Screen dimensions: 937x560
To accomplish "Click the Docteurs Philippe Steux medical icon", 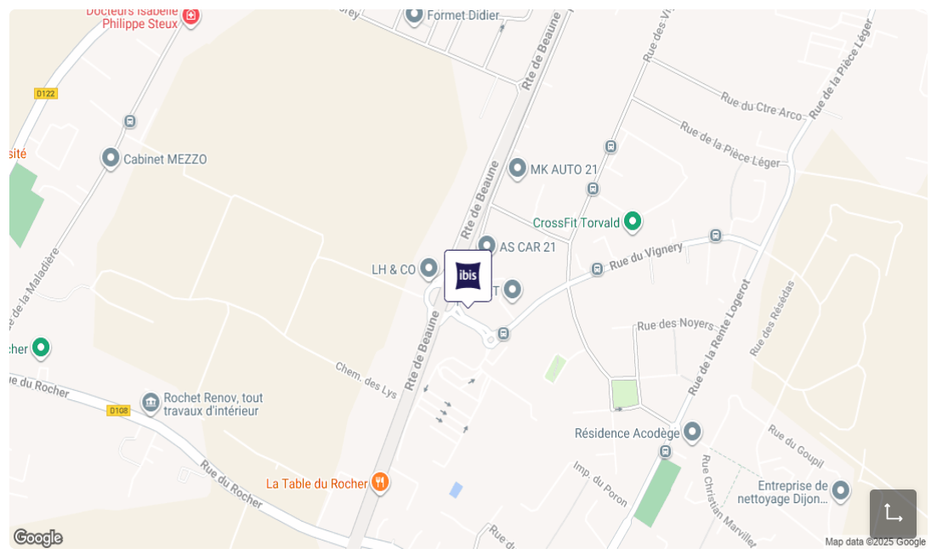I will click(x=190, y=16).
